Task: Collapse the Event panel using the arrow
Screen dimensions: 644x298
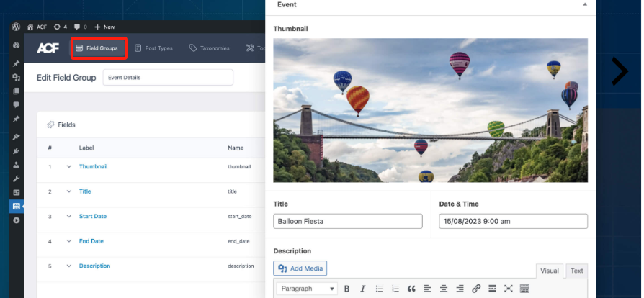Action: click(x=584, y=4)
